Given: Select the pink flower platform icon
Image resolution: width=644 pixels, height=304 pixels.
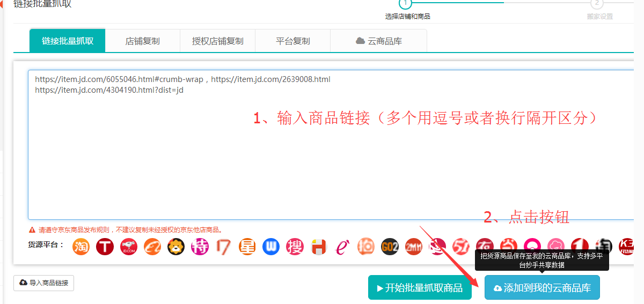Looking at the screenshot, I should click(x=556, y=244).
